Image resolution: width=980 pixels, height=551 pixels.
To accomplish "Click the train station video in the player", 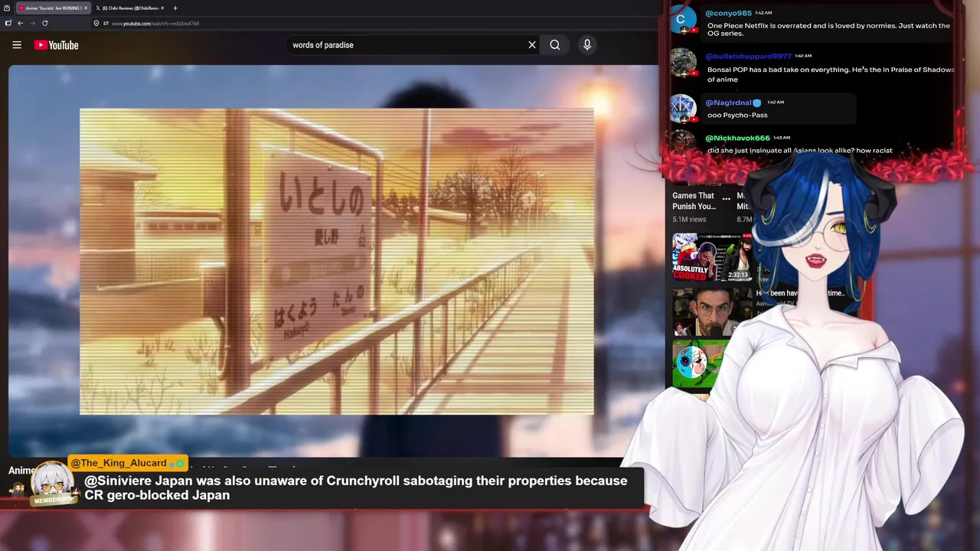I will pyautogui.click(x=337, y=261).
